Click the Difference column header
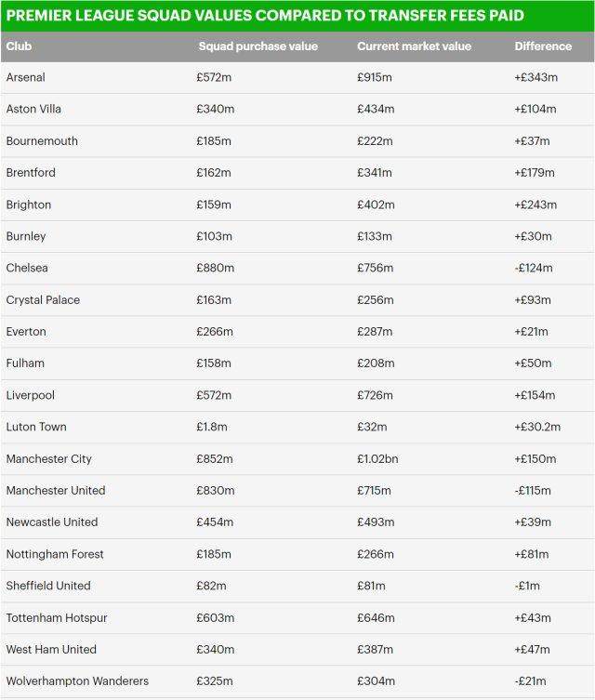This screenshot has height=700, width=595. (x=544, y=46)
